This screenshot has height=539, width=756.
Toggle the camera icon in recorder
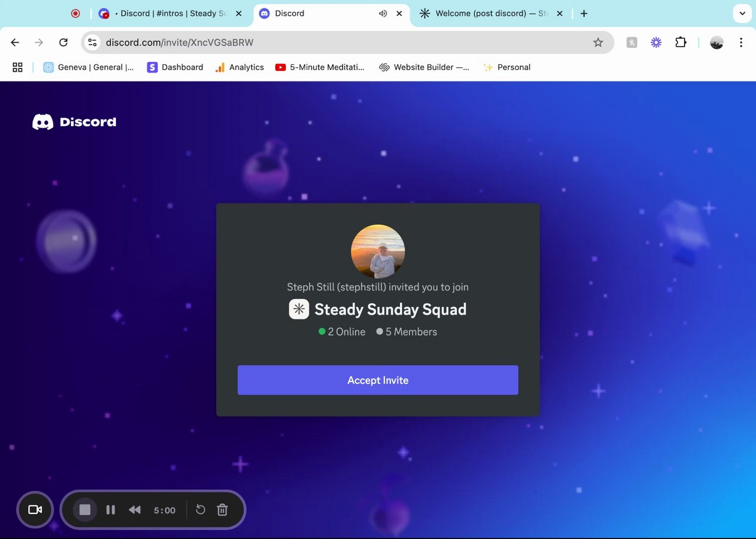tap(35, 509)
